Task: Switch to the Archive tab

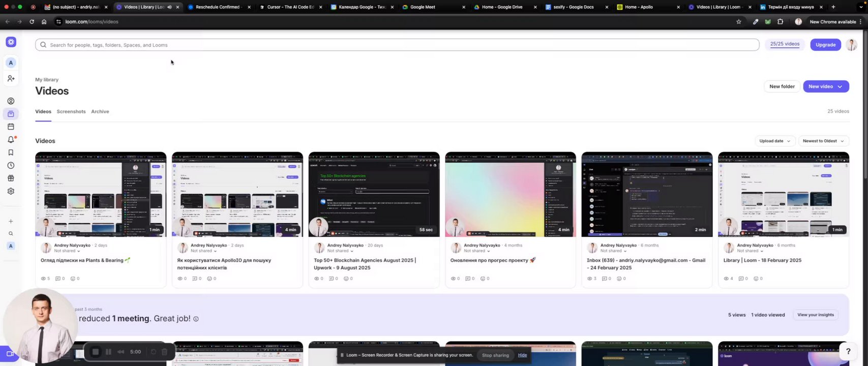Action: point(100,111)
